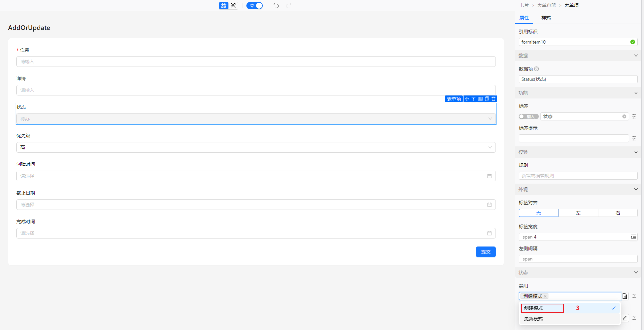Click the undo arrow icon
Screen dimensions: 644x330
276,6
